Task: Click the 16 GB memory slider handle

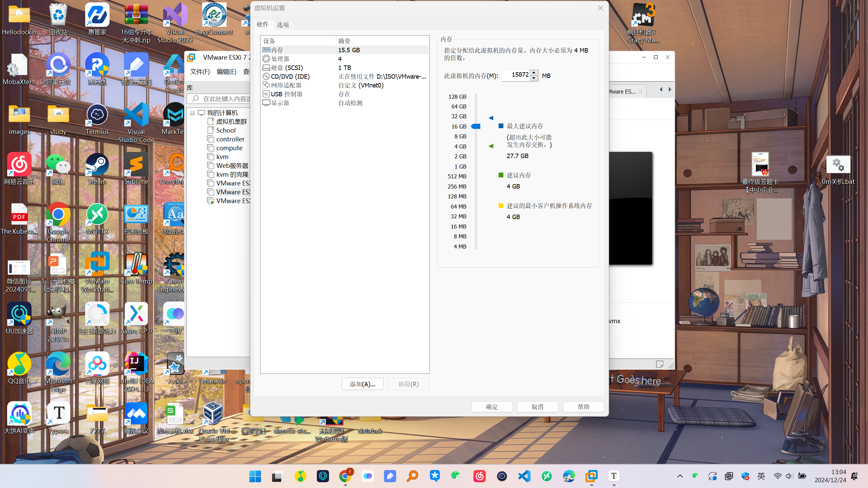Action: pos(476,126)
